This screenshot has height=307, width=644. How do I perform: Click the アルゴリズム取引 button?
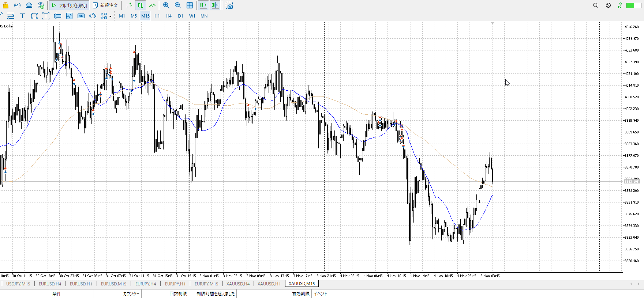70,5
